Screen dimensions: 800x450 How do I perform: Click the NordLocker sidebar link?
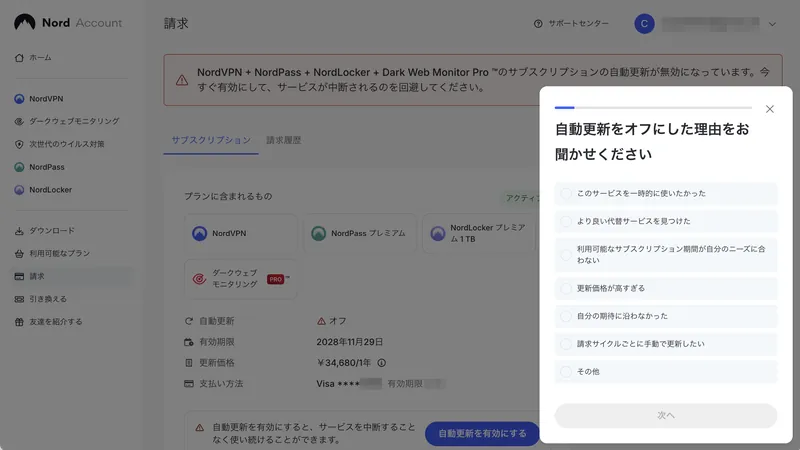coord(51,190)
